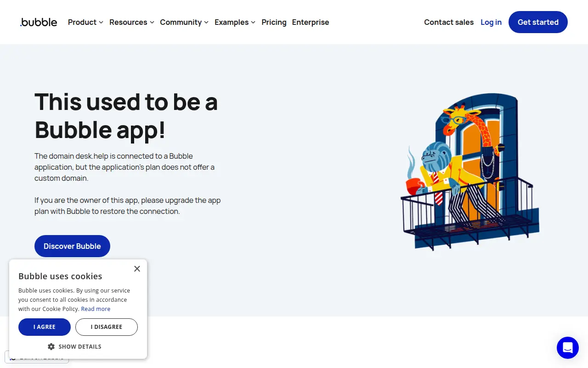
Task: Open the chat support widget icon
Action: [568, 348]
